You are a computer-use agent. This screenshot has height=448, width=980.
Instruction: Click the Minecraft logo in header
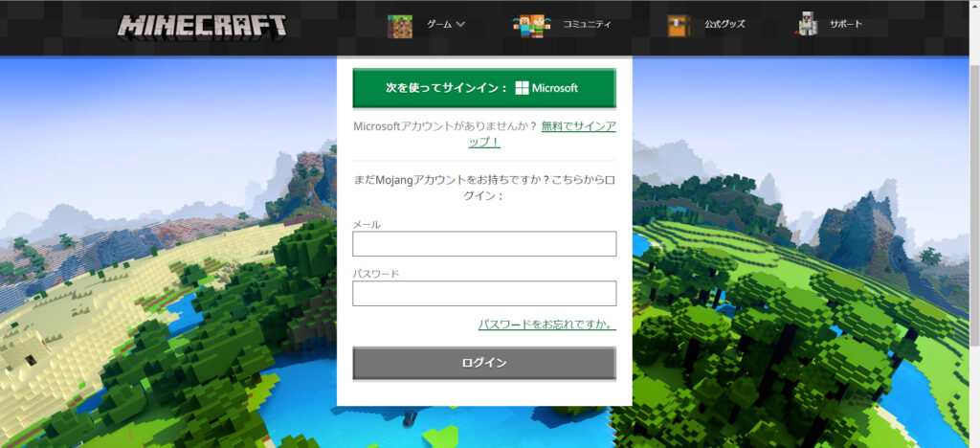202,27
